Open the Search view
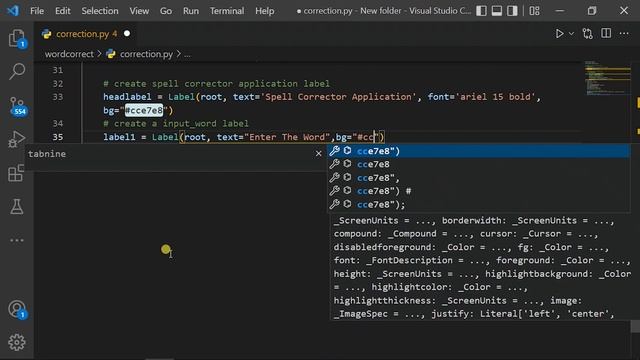The height and width of the screenshot is (360, 640). tap(17, 71)
